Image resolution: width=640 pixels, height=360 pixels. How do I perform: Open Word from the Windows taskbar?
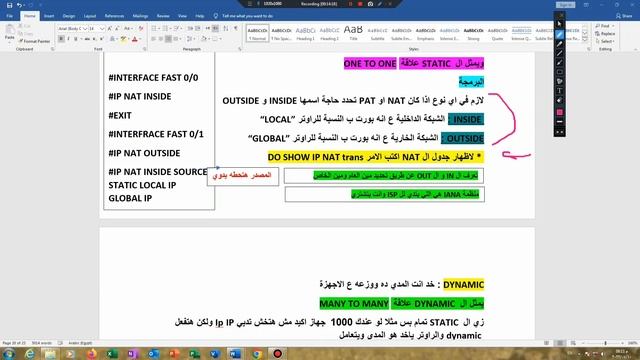tap(235, 354)
